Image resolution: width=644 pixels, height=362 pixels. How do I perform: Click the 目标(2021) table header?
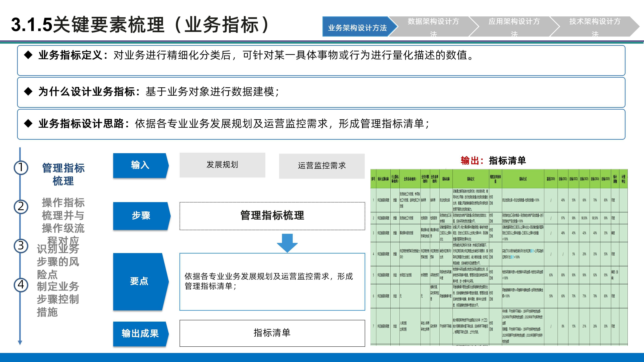click(563, 179)
